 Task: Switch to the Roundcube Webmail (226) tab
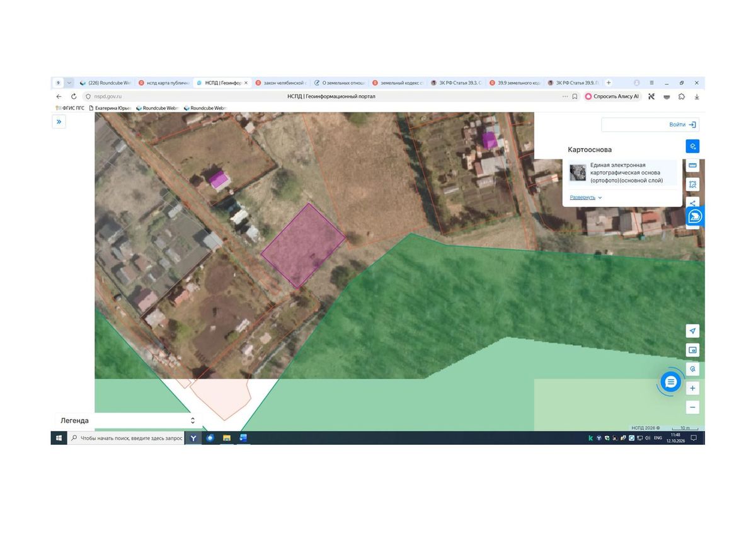click(105, 83)
